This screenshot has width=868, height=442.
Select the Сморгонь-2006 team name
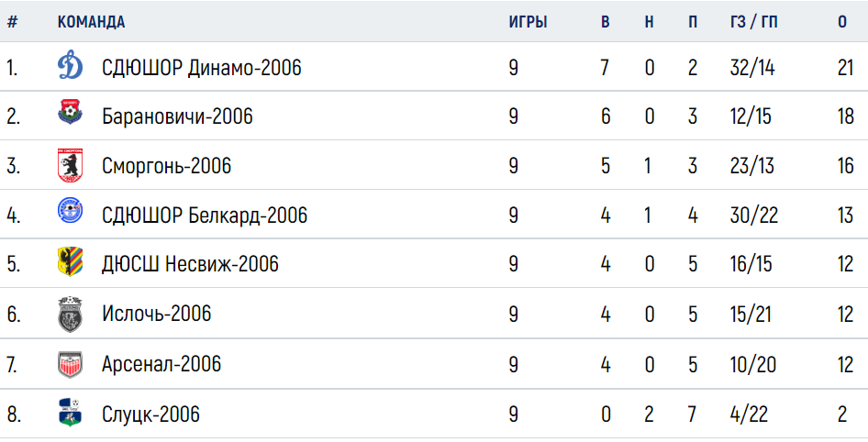tap(167, 166)
